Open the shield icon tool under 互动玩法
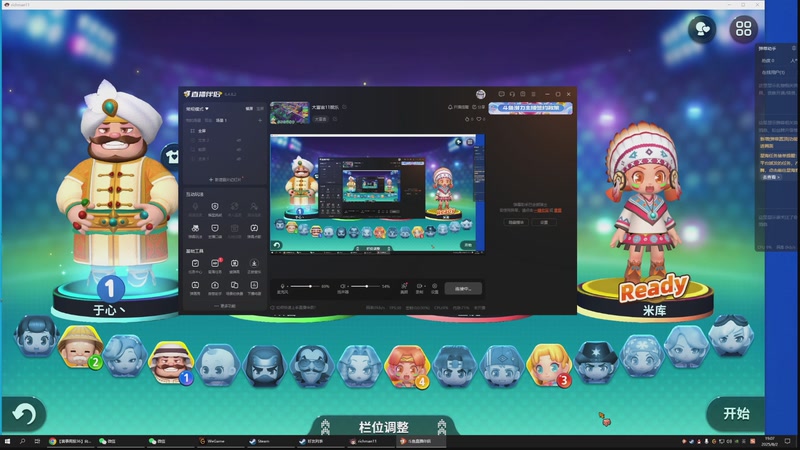This screenshot has height=450, width=800. coord(215,209)
